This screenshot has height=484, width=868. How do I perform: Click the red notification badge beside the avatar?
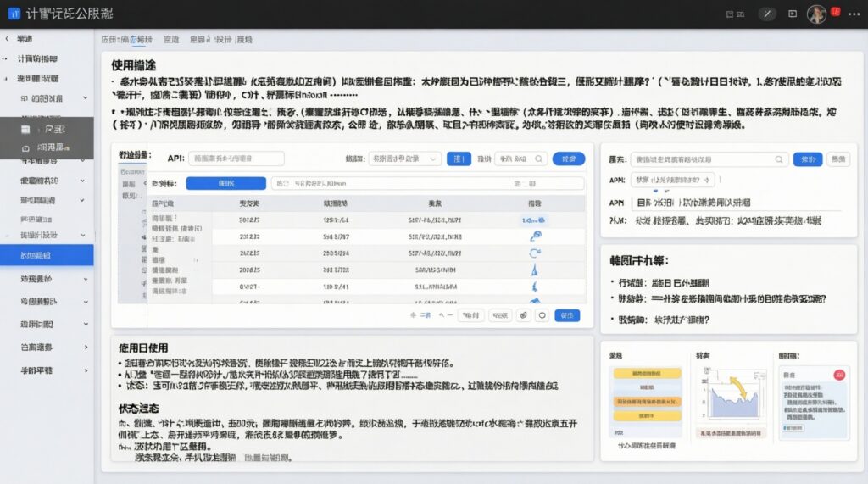[836, 12]
